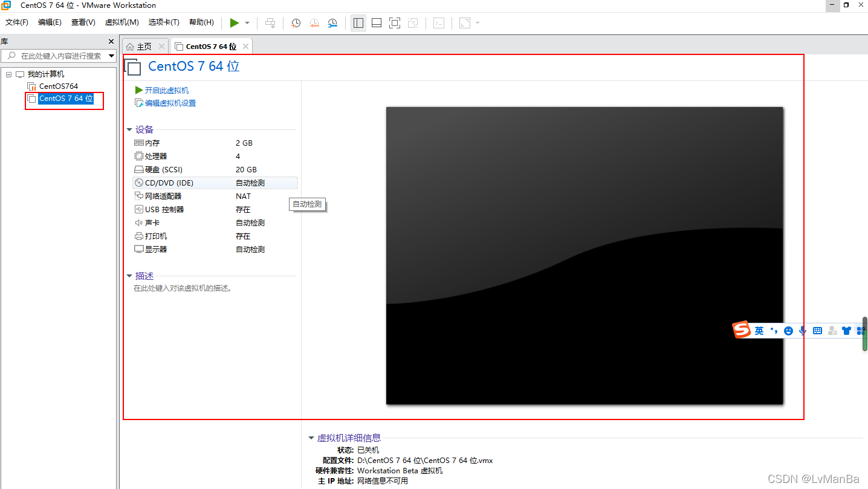
Task: Click the 已关机 status value
Action: 368,450
